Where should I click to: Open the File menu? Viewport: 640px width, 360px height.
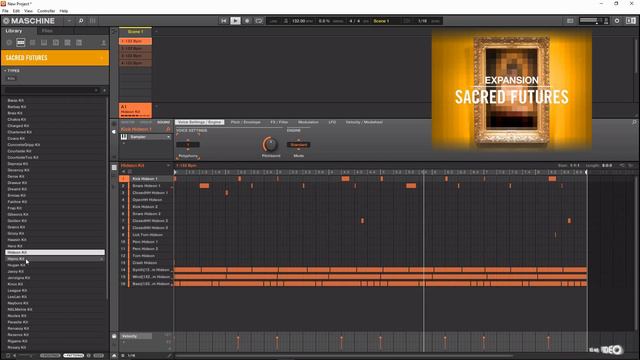click(5, 11)
